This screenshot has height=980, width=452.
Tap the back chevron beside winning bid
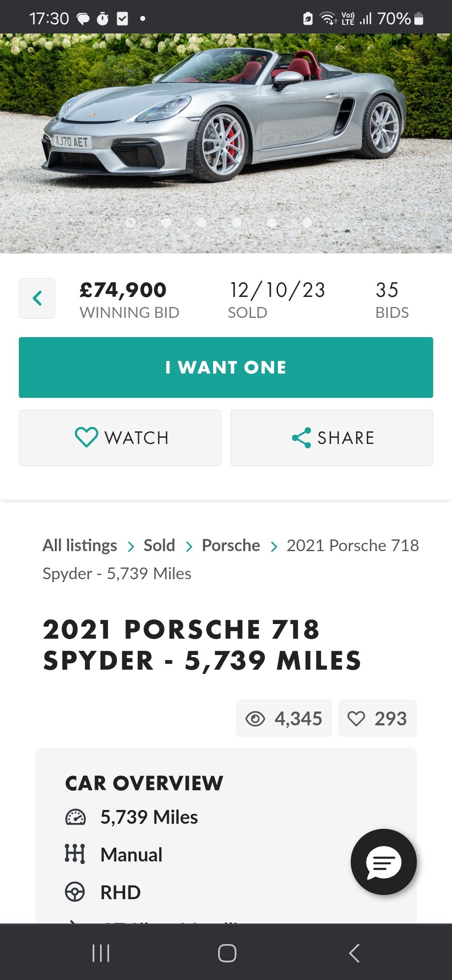(37, 298)
